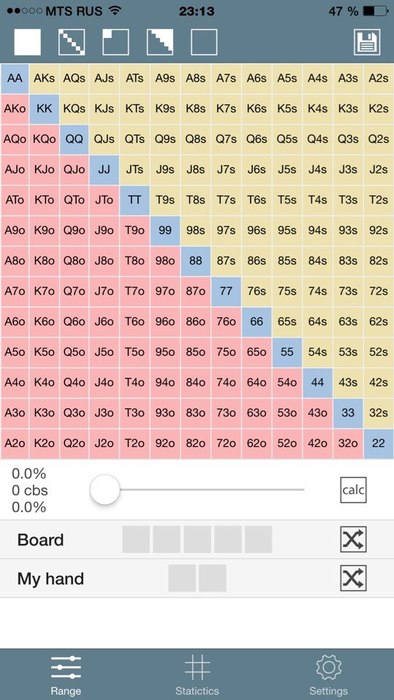Tap the empty square clear-range icon

(204, 42)
